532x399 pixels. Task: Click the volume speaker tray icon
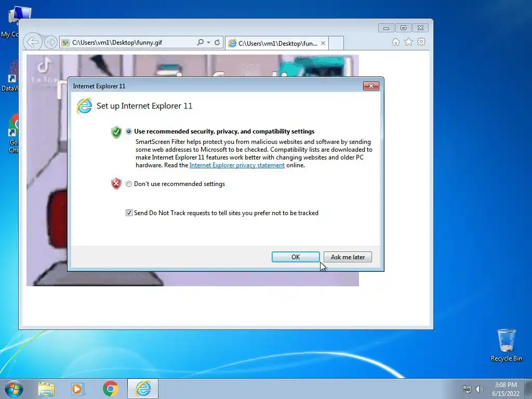[x=480, y=389]
